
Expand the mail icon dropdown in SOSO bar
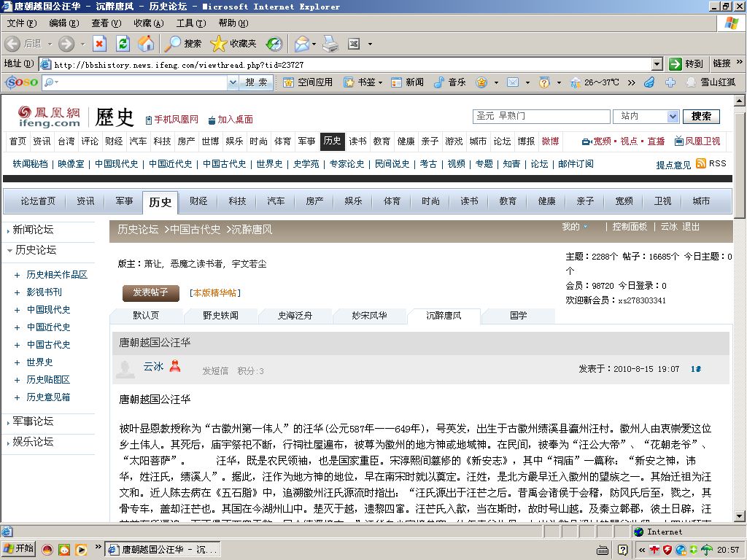point(527,82)
